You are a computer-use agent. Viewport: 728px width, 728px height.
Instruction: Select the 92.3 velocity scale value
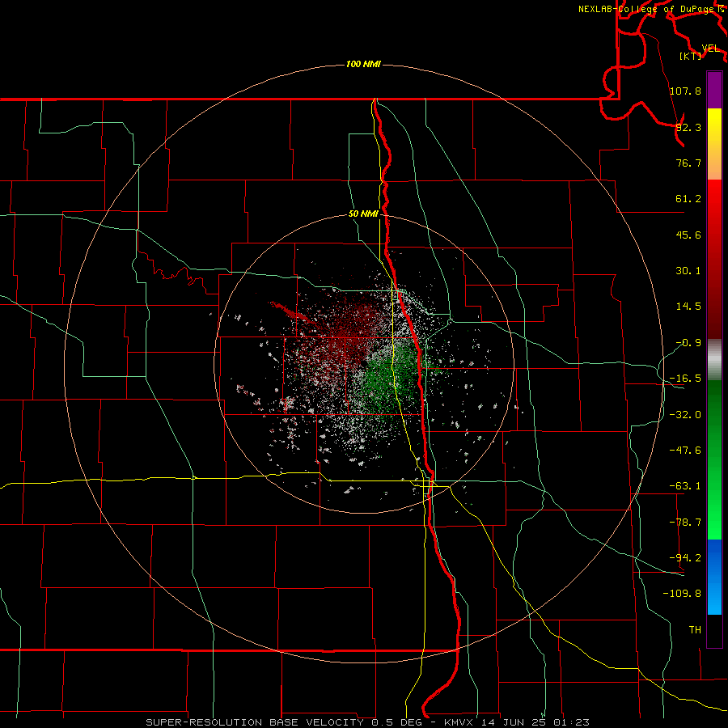pyautogui.click(x=688, y=127)
